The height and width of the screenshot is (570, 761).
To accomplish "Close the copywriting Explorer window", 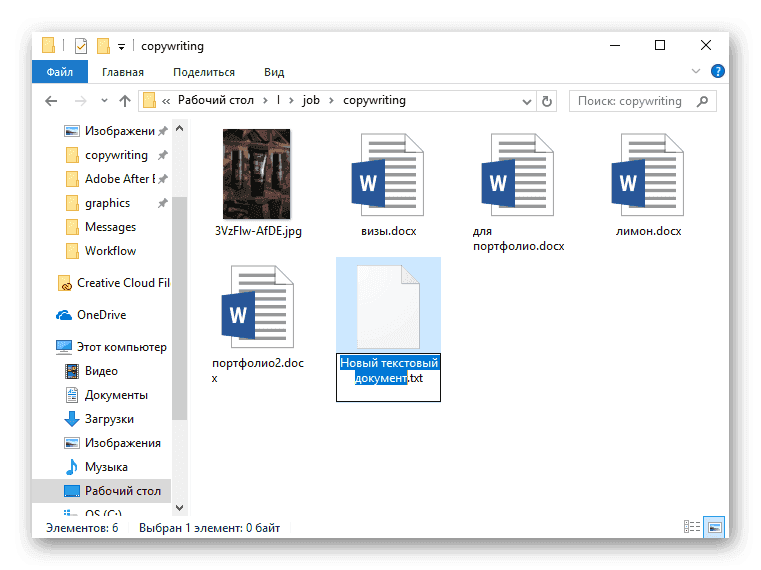I will coord(706,46).
